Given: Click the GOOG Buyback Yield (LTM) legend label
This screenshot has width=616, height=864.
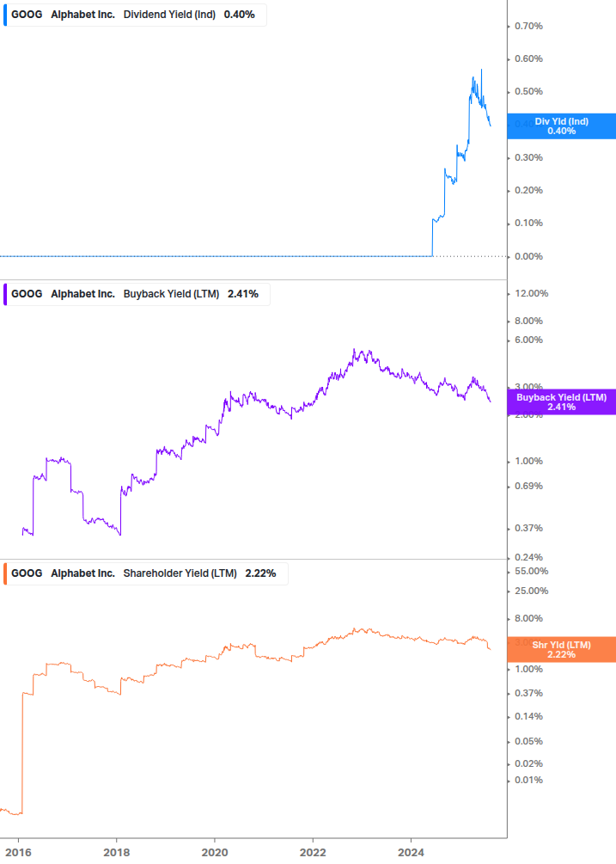Looking at the screenshot, I should [x=137, y=294].
